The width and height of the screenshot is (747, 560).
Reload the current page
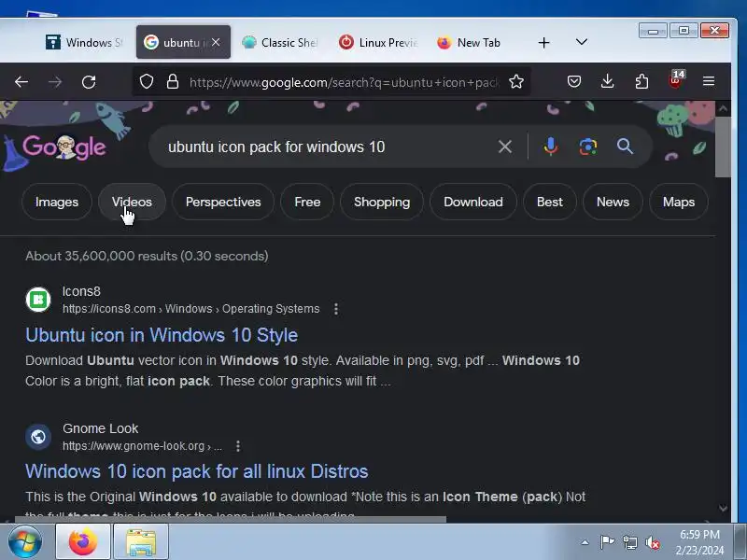(89, 82)
